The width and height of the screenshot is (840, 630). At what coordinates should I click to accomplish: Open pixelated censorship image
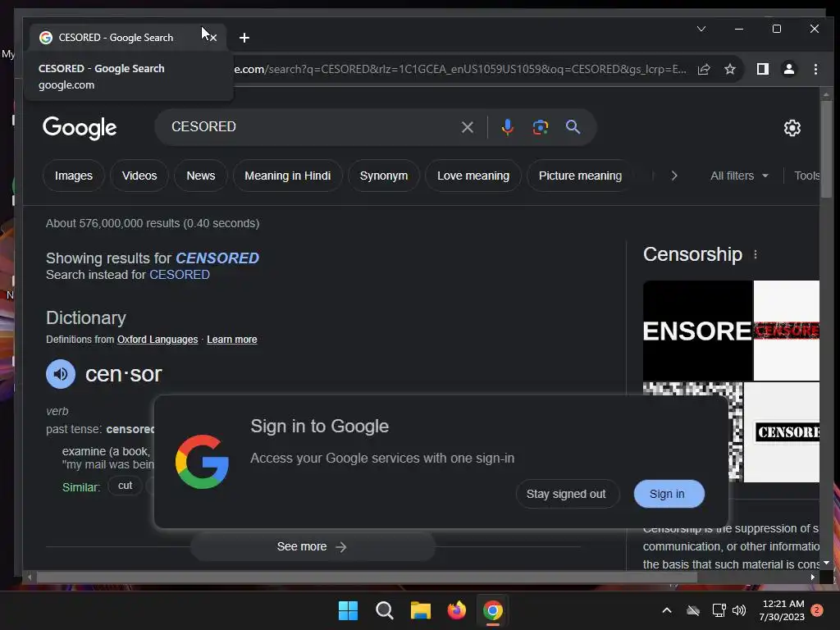click(692, 431)
